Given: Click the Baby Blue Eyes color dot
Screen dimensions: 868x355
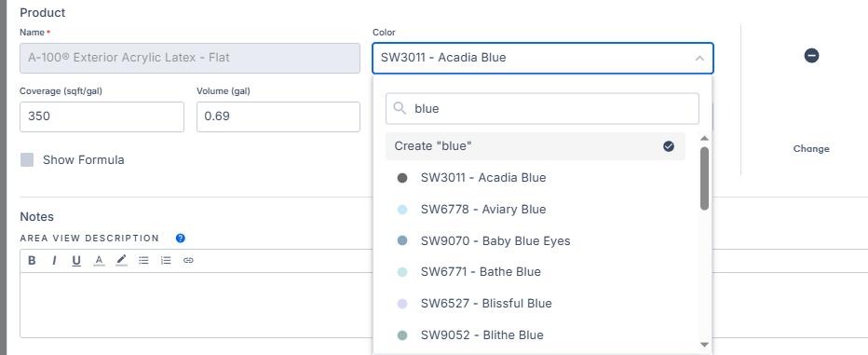Looking at the screenshot, I should click(x=402, y=241).
